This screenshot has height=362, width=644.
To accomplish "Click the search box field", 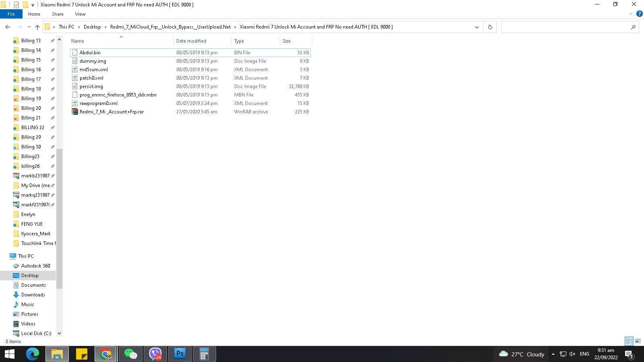I will 570,27.
